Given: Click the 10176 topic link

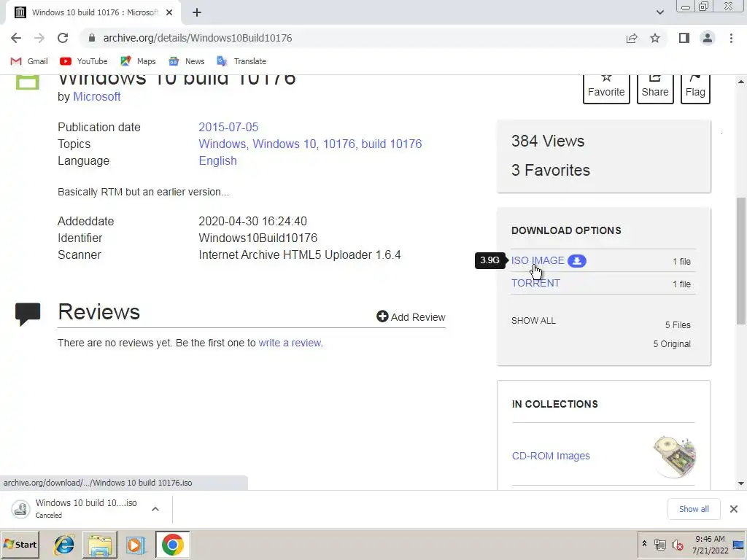Looking at the screenshot, I should pos(338,144).
